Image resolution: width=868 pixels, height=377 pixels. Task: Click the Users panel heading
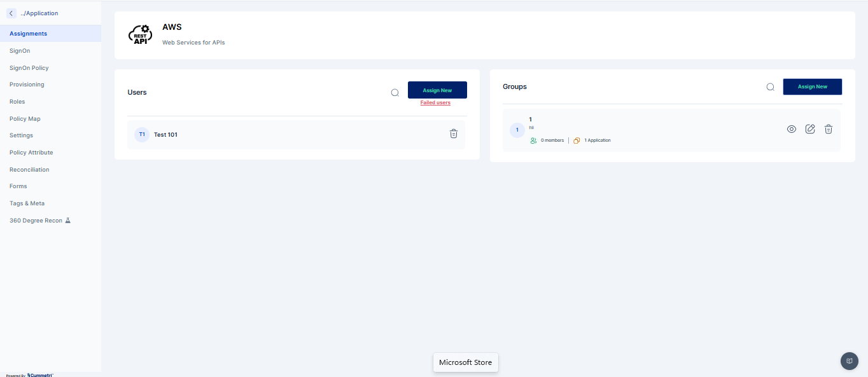point(137,93)
